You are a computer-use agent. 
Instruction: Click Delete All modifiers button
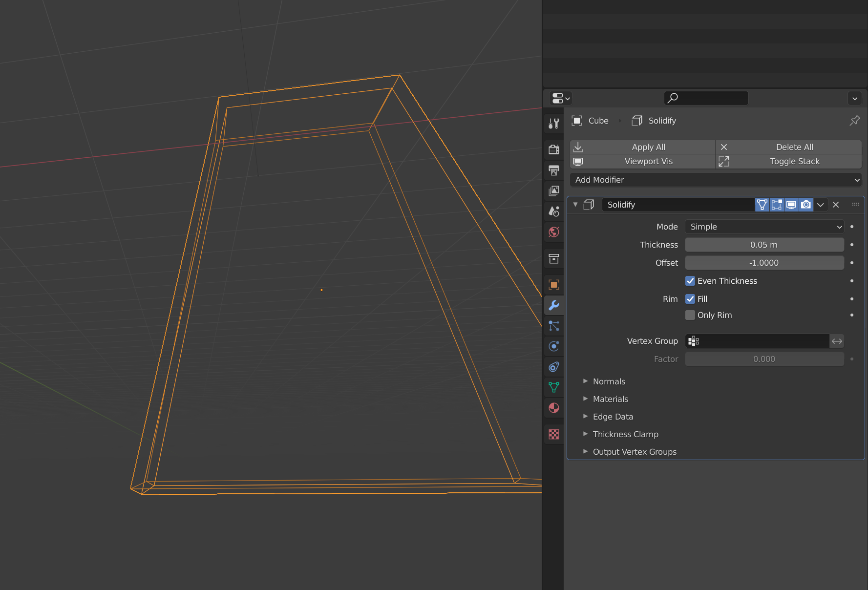[788, 147]
